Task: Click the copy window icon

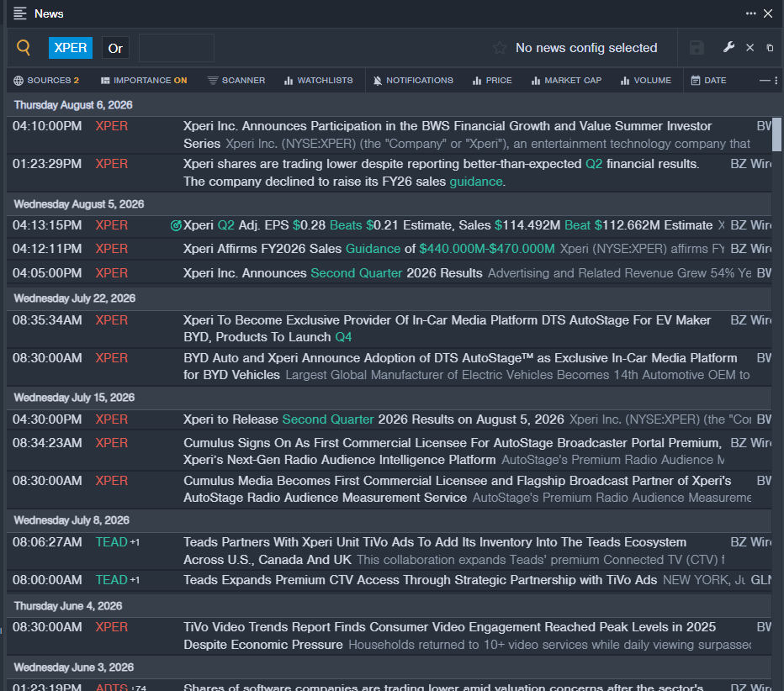Action: [x=770, y=48]
